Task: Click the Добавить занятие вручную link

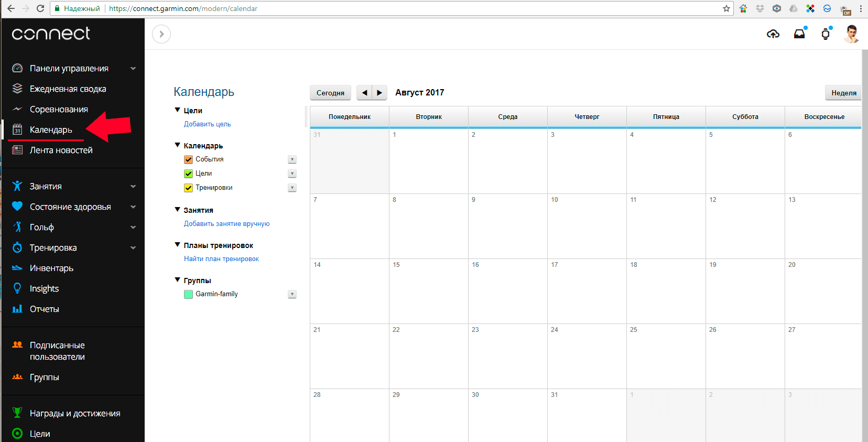Action: pyautogui.click(x=226, y=224)
